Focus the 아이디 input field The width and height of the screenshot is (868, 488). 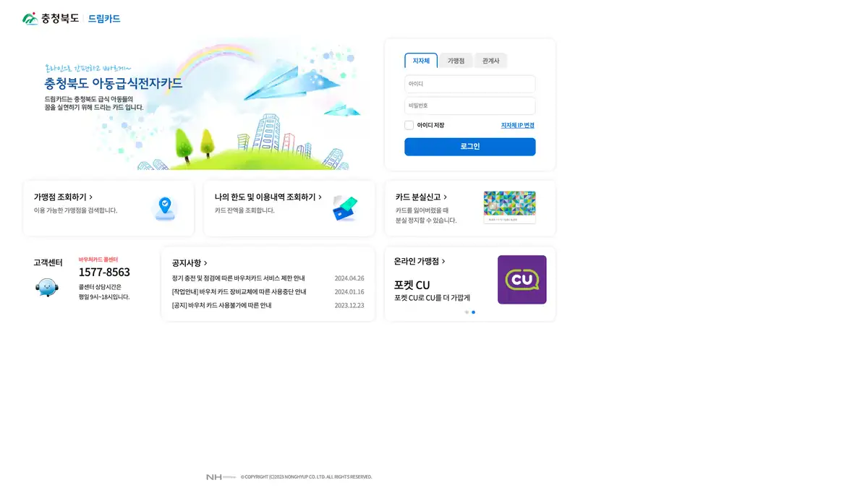coord(469,84)
